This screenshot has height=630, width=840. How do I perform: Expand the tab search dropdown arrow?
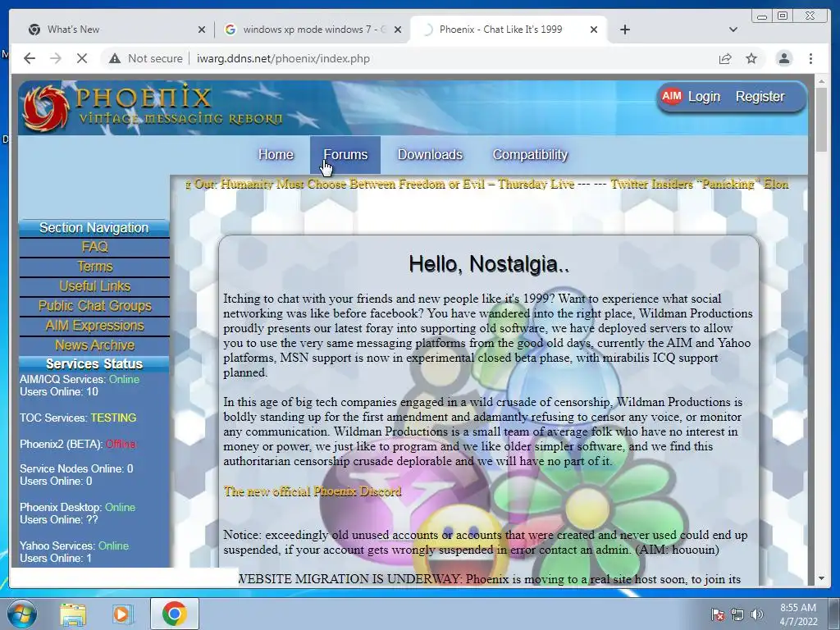(x=733, y=30)
